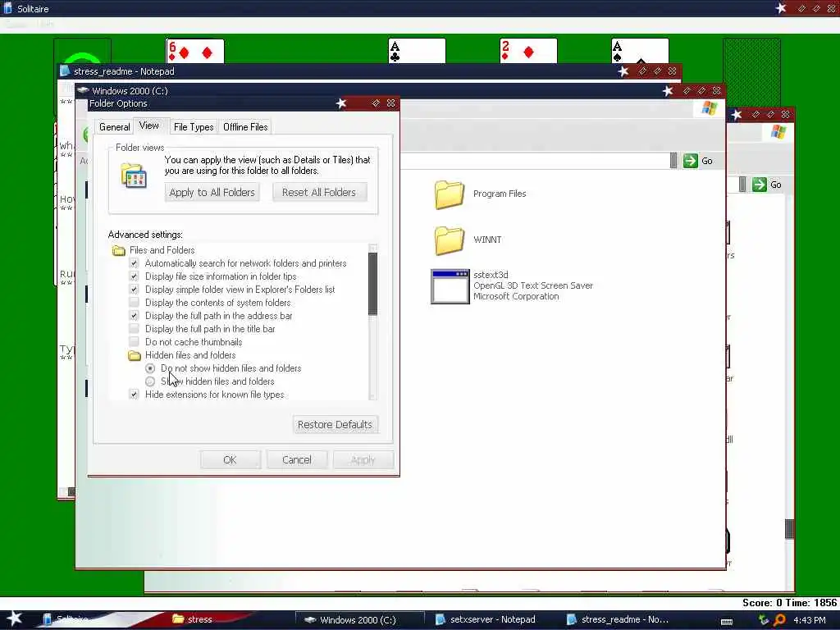Click the Solitaire icon in the top title bar
The width and height of the screenshot is (840, 630).
coord(8,8)
